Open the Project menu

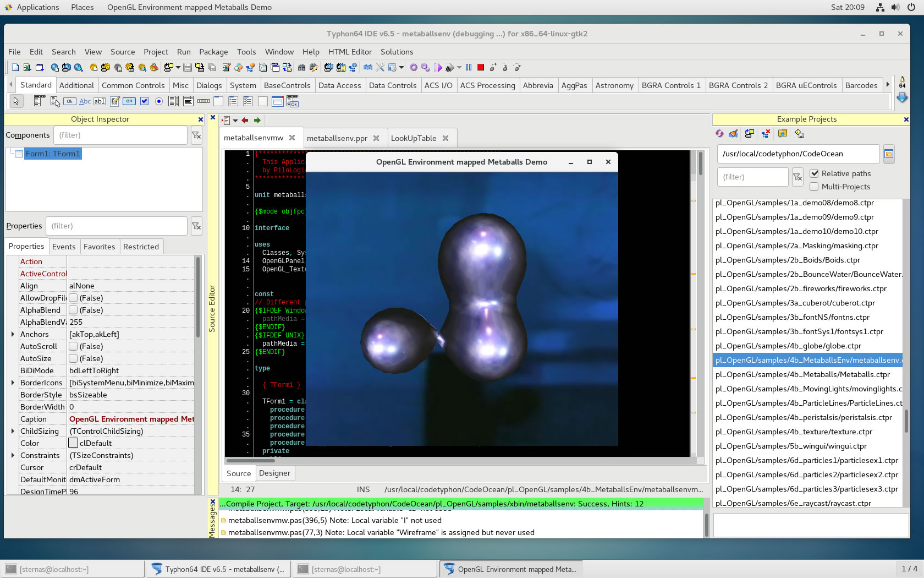click(x=156, y=52)
